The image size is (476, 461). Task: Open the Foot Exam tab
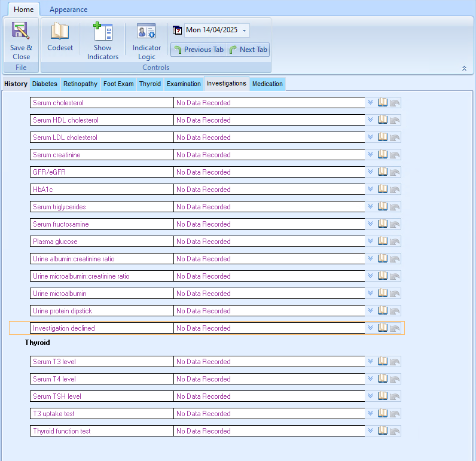pos(118,84)
